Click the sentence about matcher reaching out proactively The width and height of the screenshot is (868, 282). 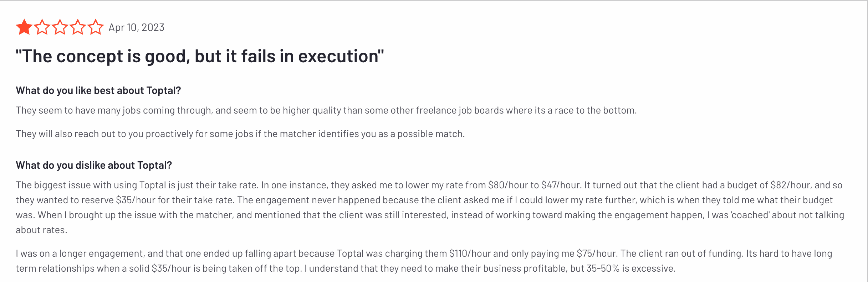pos(240,134)
